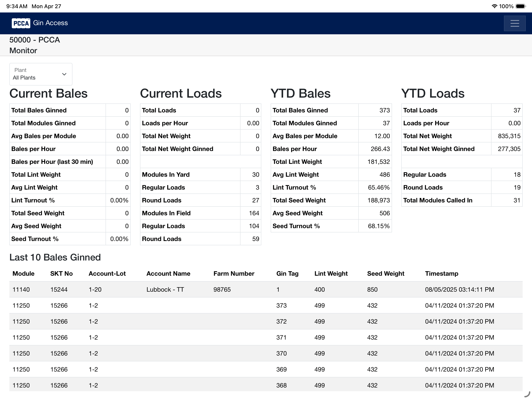Select the Current Bales heading
The width and height of the screenshot is (532, 399).
point(48,93)
